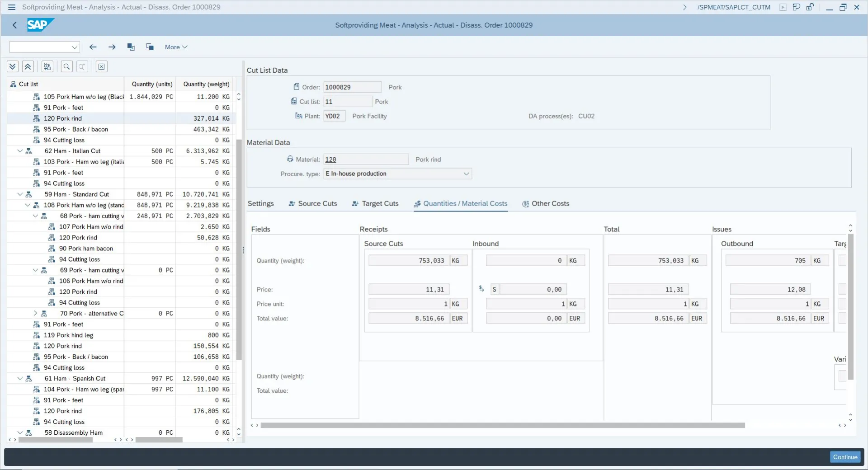Open the More menu
This screenshot has height=470, width=868.
click(176, 47)
